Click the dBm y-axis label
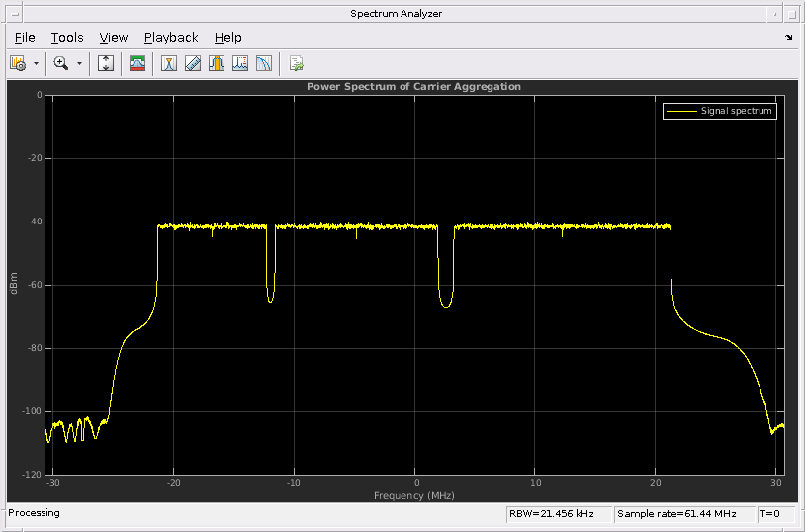The height and width of the screenshot is (532, 805). (14, 284)
